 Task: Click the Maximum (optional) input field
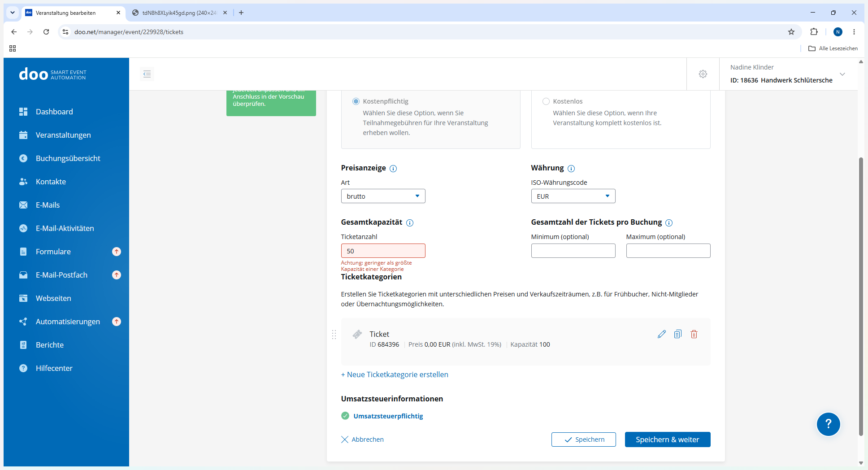coord(668,251)
